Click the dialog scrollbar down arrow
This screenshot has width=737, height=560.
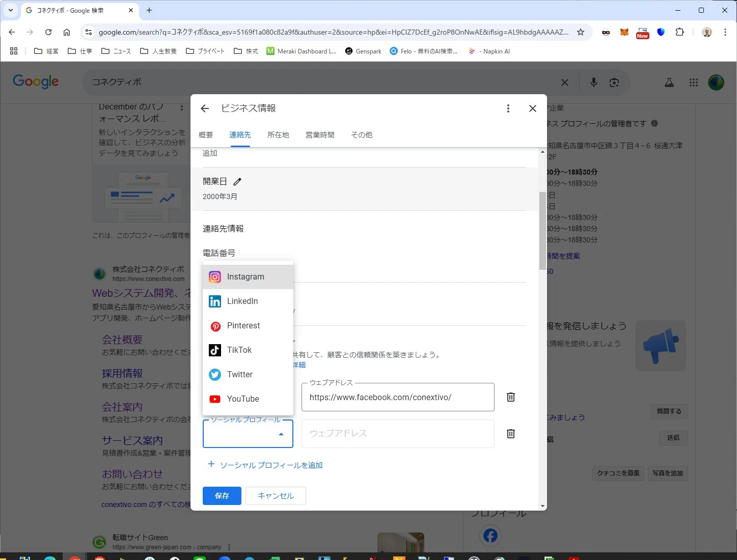tap(542, 506)
